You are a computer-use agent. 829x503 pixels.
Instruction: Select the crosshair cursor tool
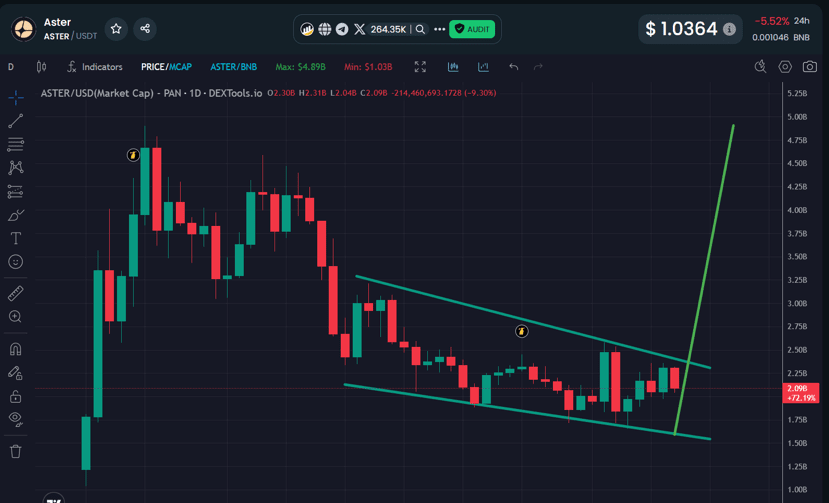(x=16, y=97)
